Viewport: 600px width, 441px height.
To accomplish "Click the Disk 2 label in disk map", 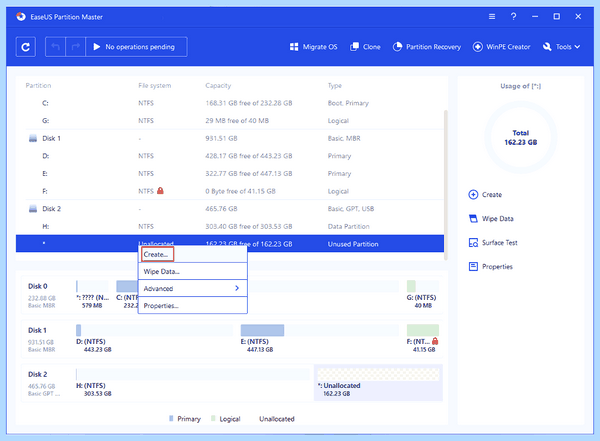I will (38, 374).
